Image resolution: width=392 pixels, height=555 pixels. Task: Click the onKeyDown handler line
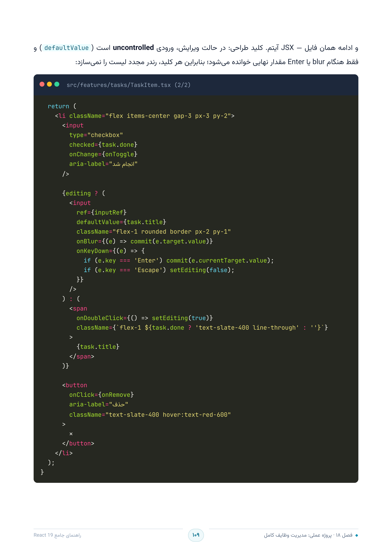pos(111,251)
